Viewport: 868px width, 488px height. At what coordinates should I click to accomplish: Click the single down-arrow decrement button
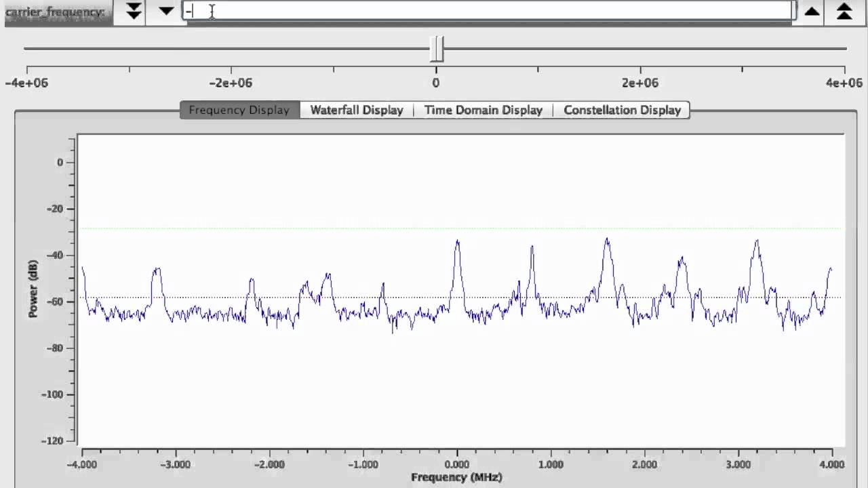pos(166,12)
